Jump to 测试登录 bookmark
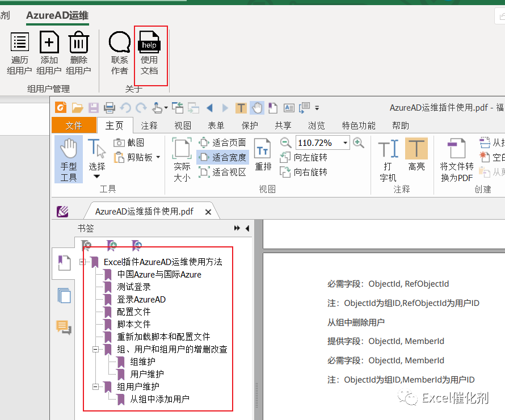Image resolution: width=505 pixels, height=420 pixels. coord(134,287)
